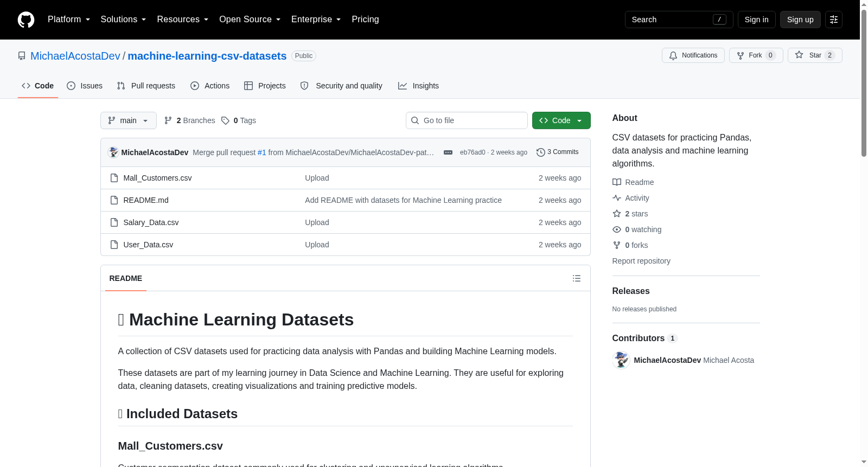
Task: Expand commit message ellipsis icon
Action: (448, 152)
